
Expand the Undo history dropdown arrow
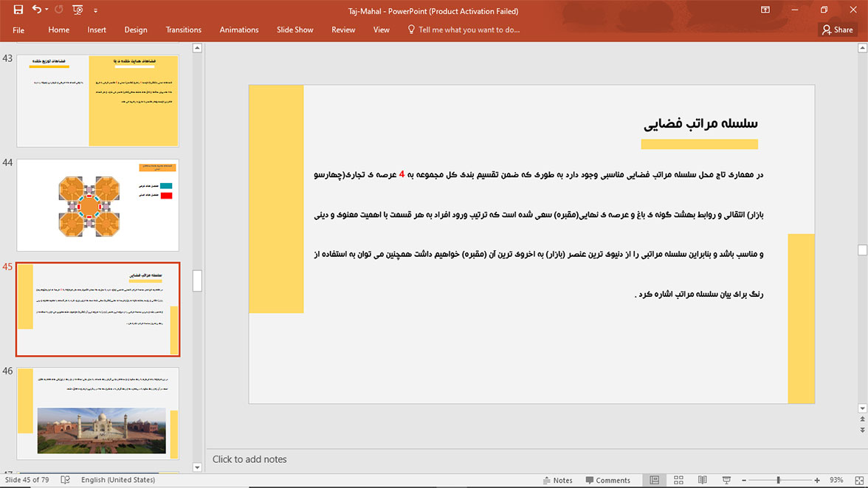click(x=46, y=10)
